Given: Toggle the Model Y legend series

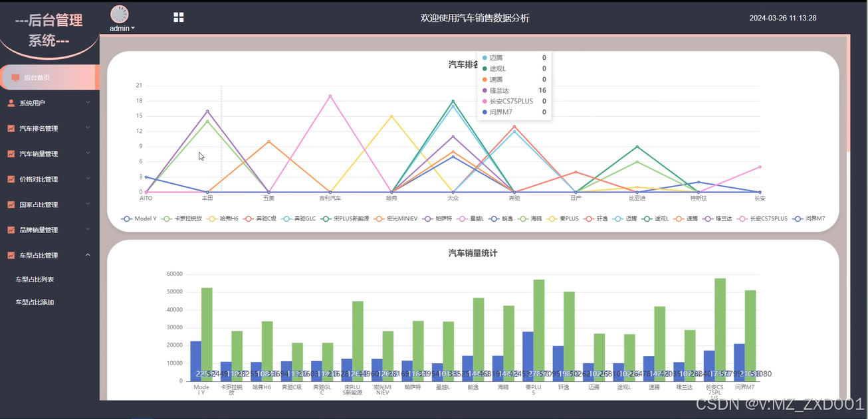Looking at the screenshot, I should pyautogui.click(x=139, y=218).
